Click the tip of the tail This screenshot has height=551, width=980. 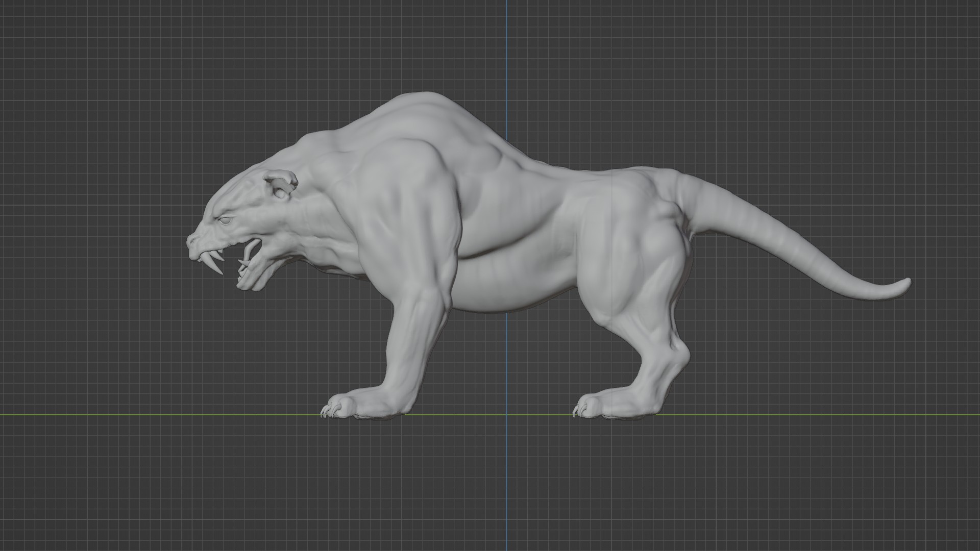click(906, 282)
